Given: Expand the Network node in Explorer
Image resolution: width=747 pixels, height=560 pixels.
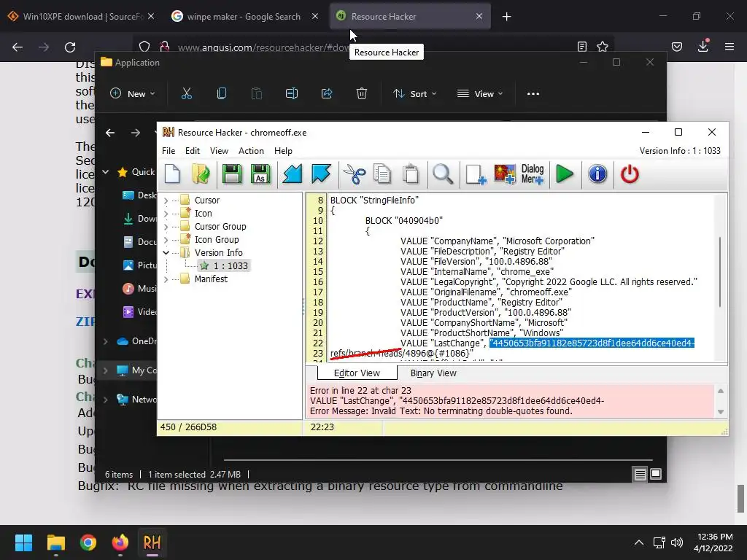Looking at the screenshot, I should click(106, 400).
